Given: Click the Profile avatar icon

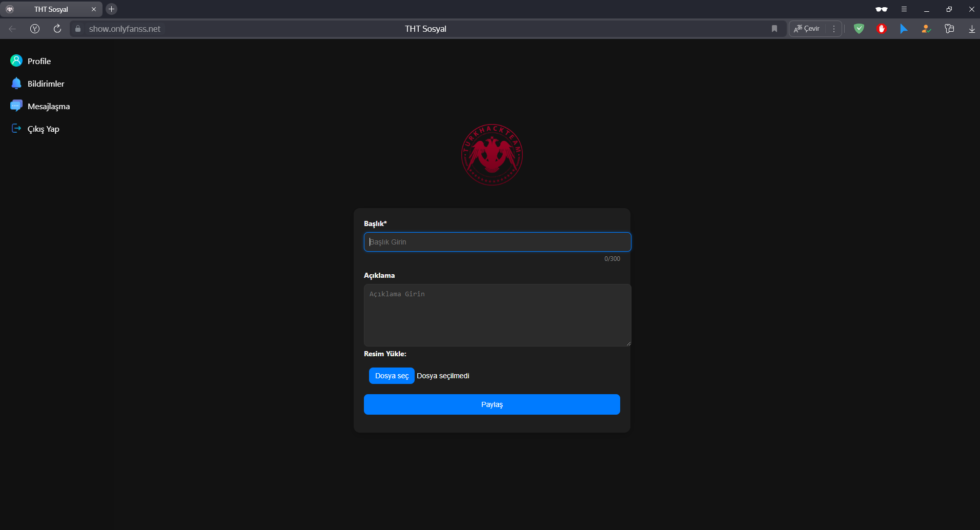Looking at the screenshot, I should [x=16, y=60].
